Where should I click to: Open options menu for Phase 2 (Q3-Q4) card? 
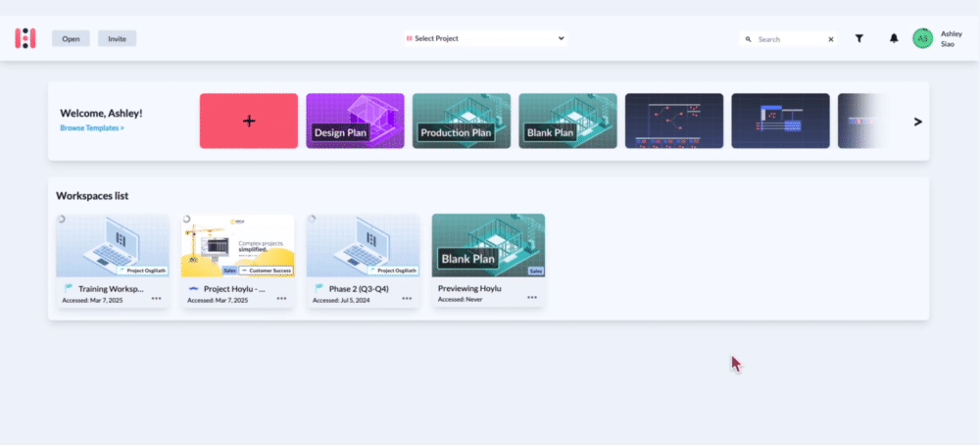click(x=407, y=298)
